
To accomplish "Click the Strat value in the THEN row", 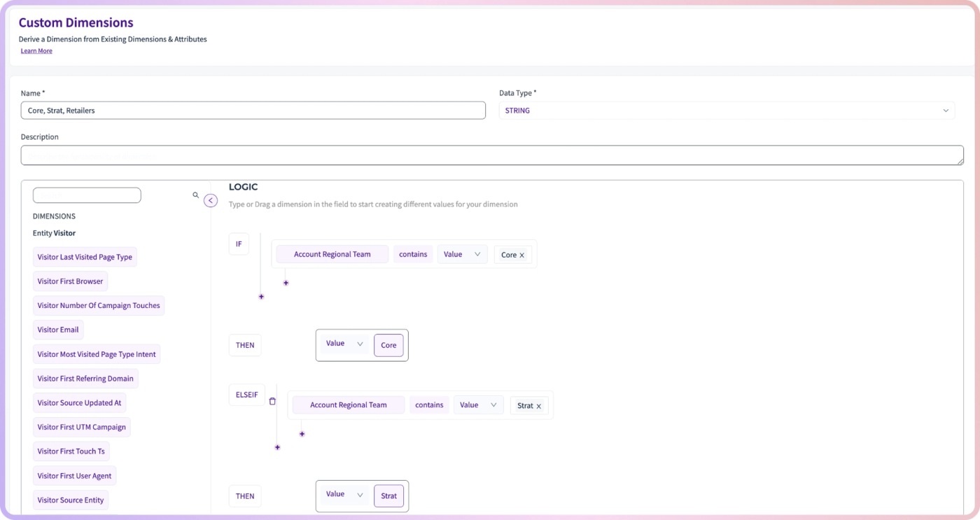I will [389, 496].
